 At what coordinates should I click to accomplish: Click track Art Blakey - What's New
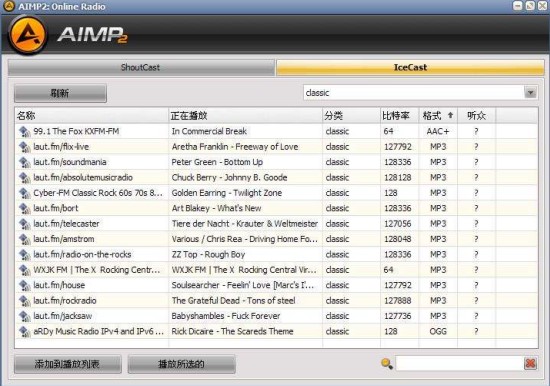[216, 208]
